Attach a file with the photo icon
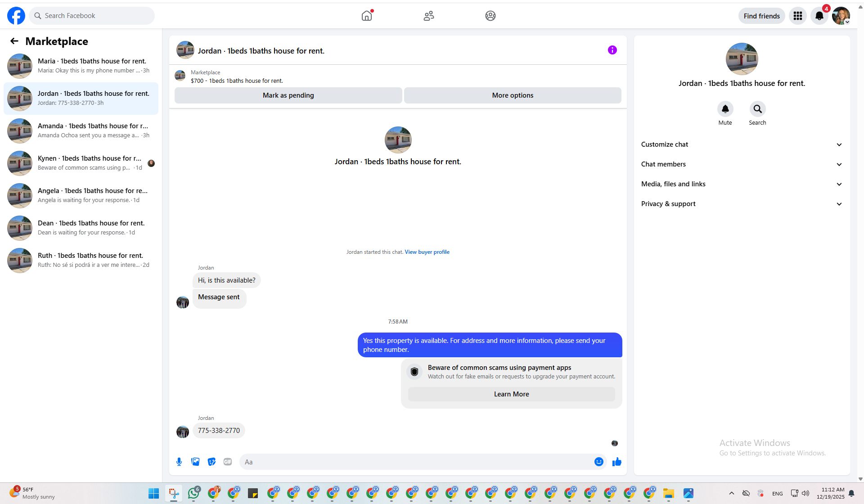This screenshot has width=864, height=504. 195,462
